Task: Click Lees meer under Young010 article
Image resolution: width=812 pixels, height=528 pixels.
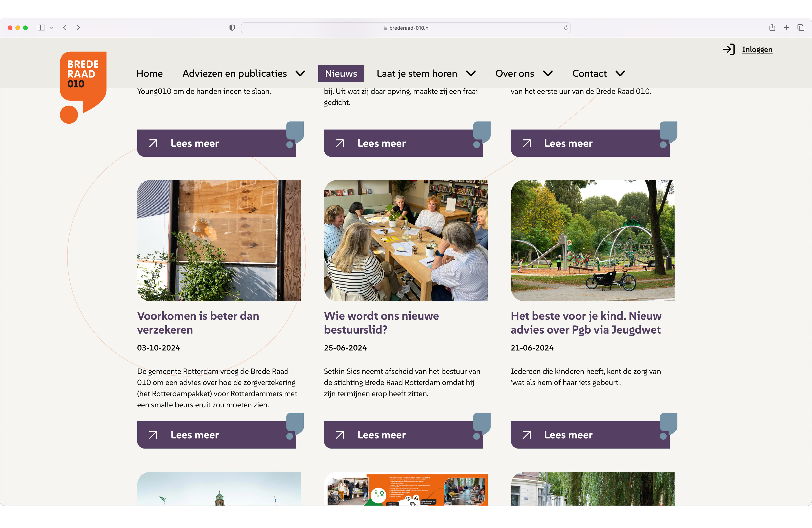Action: (x=216, y=143)
